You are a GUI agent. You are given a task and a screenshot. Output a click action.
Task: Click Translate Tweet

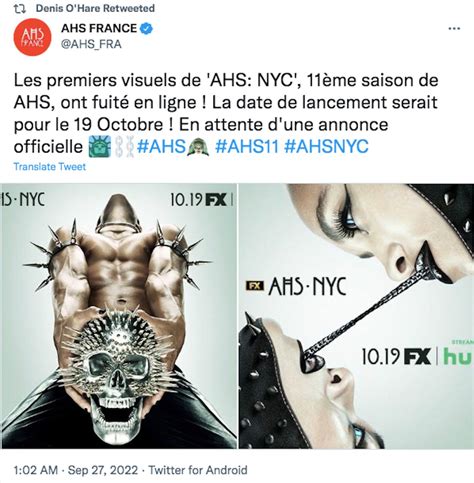50,166
